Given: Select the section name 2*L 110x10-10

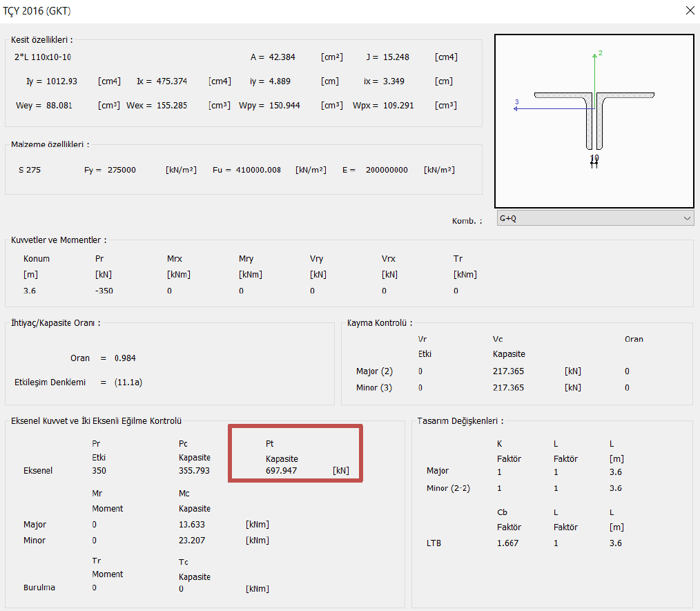Looking at the screenshot, I should click(x=42, y=57).
